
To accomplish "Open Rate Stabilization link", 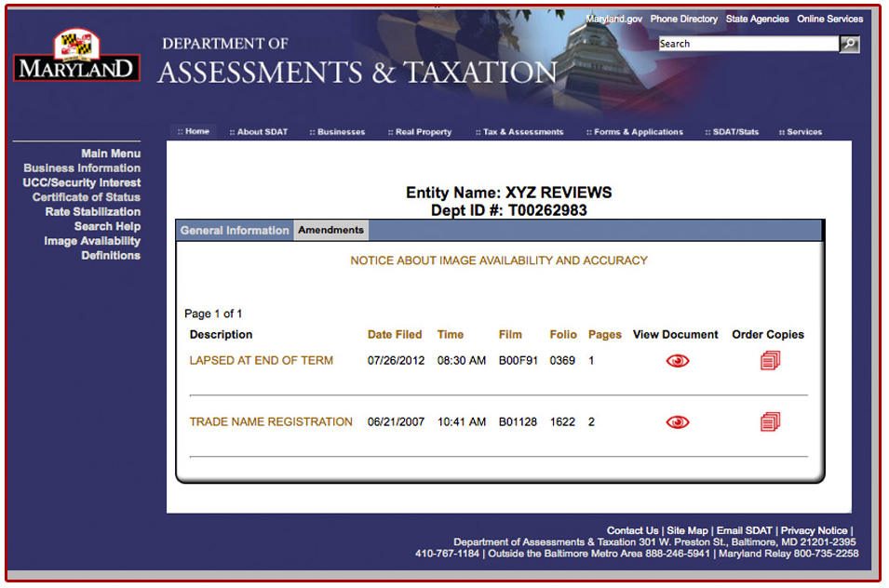I will pos(93,212).
